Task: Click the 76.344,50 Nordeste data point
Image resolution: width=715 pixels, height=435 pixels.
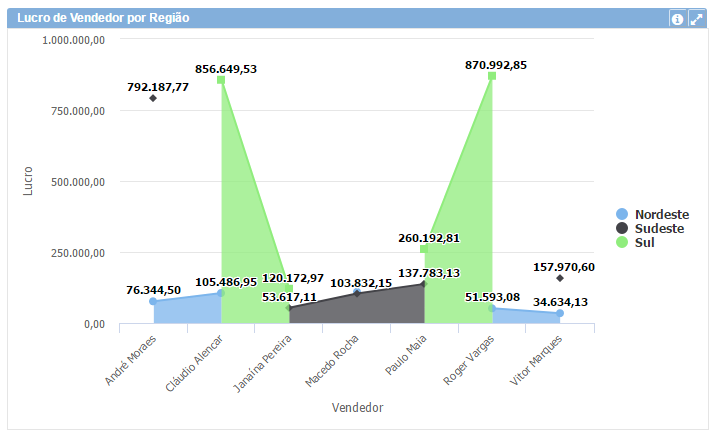Action: [153, 301]
